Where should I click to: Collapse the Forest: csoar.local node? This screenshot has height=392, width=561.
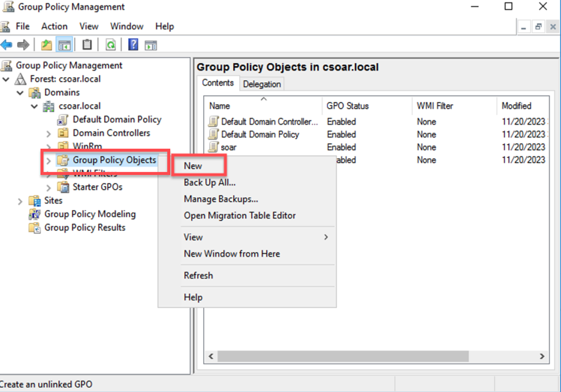(x=6, y=79)
